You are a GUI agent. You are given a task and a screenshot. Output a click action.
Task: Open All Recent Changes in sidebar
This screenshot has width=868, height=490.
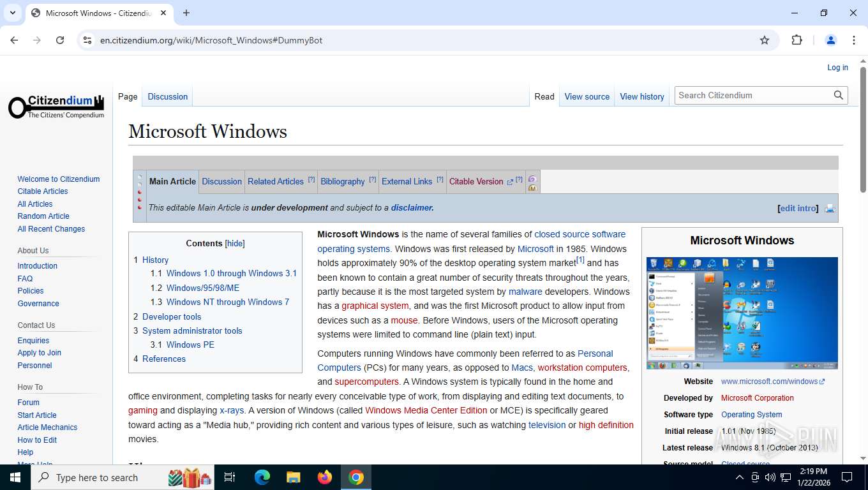(x=51, y=228)
